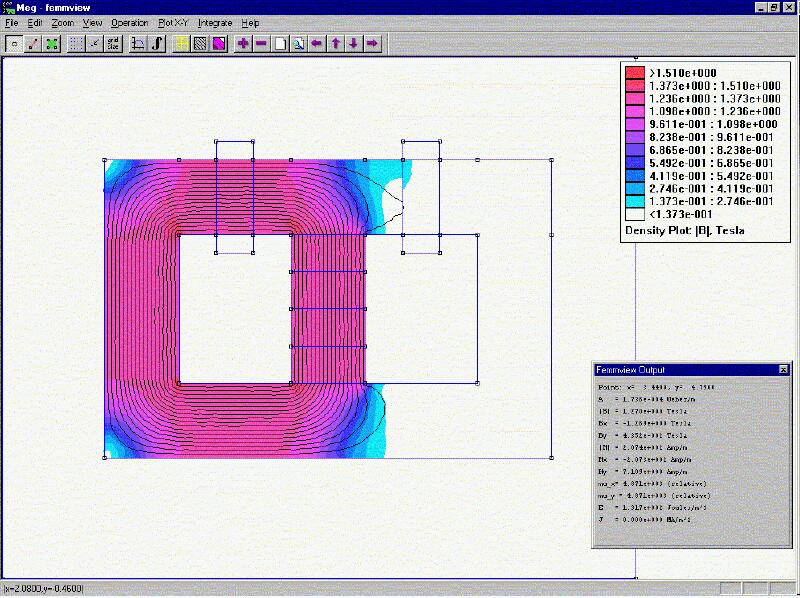The image size is (800, 598).
Task: Click the magenta density plot icon
Action: (219, 43)
